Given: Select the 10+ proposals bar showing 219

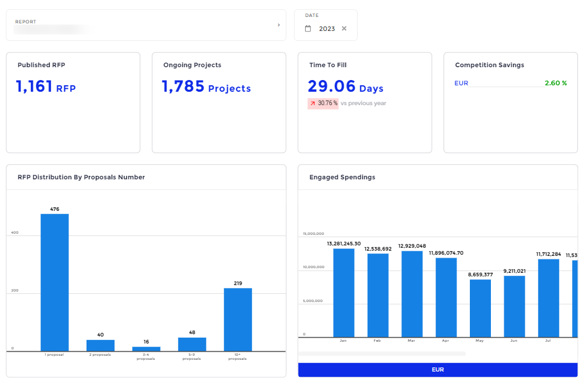Looking at the screenshot, I should click(x=238, y=319).
